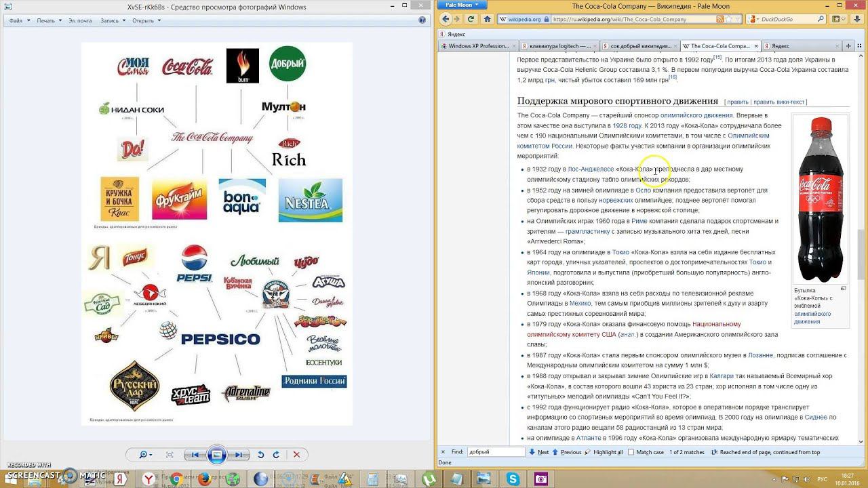Screen dimensions: 868x488
Task: Open Skype from taskbar
Action: (514, 479)
